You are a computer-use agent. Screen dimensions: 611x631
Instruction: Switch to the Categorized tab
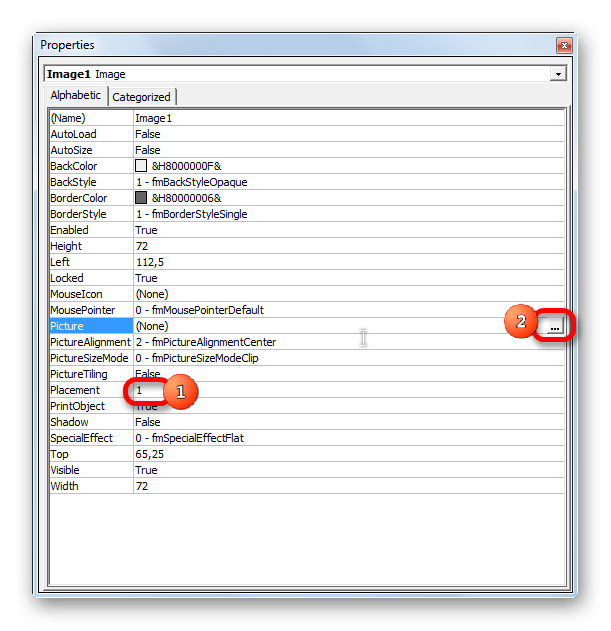click(141, 97)
